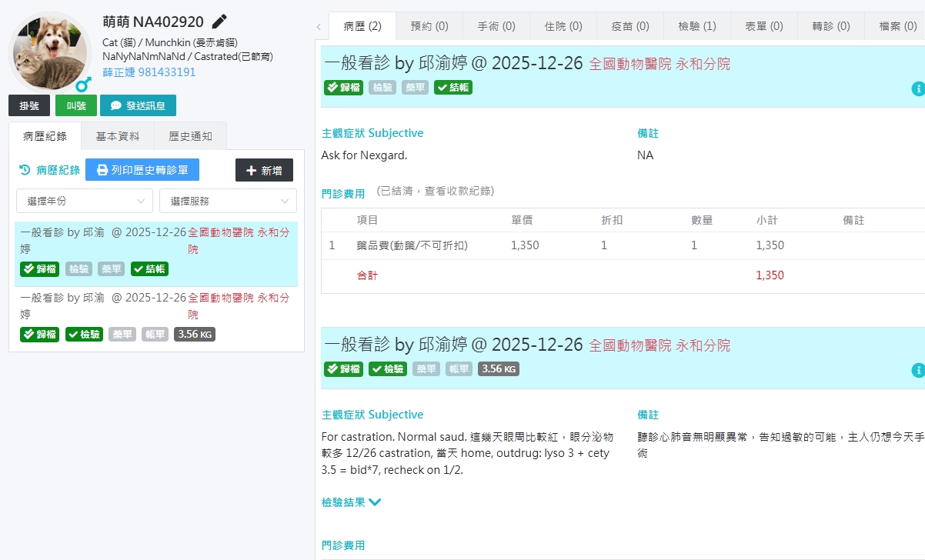Switch to the 檢驗 (1) tab
The width and height of the screenshot is (925, 560).
(696, 26)
